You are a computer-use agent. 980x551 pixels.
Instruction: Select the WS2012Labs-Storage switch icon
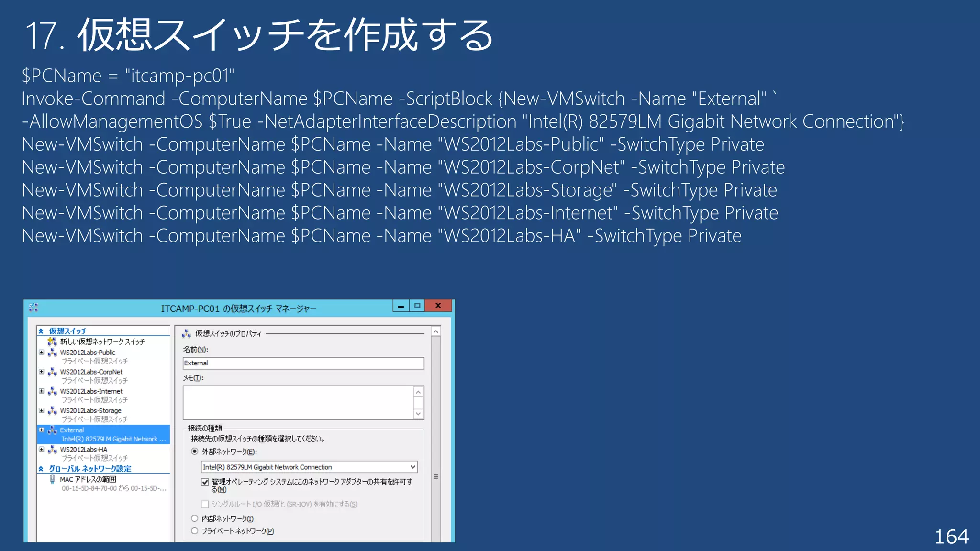pos(52,411)
